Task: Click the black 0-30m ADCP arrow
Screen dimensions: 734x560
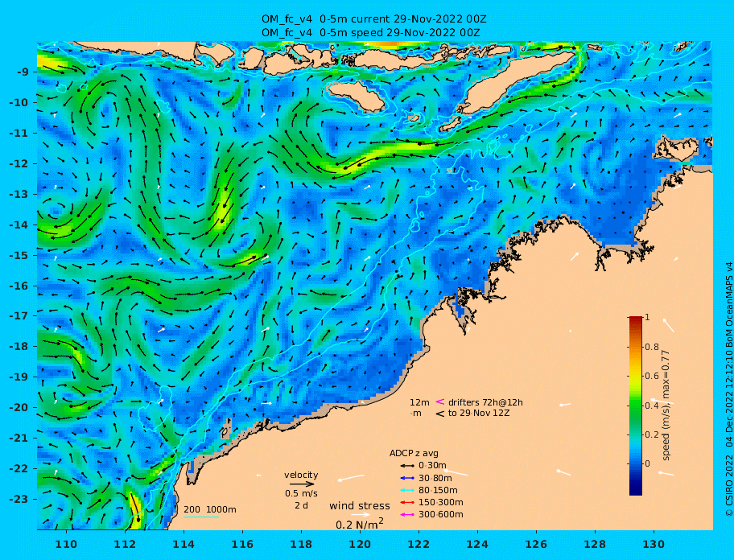Action: 407,466
